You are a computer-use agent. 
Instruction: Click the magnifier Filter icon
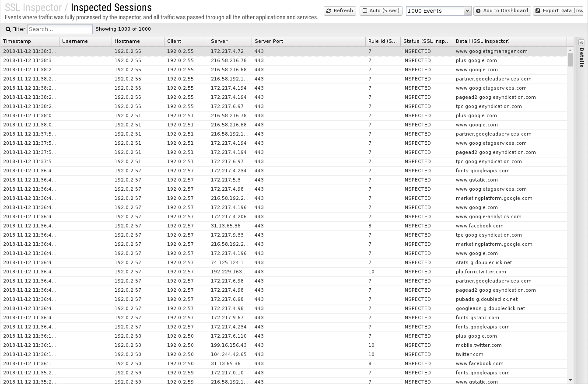click(x=8, y=29)
